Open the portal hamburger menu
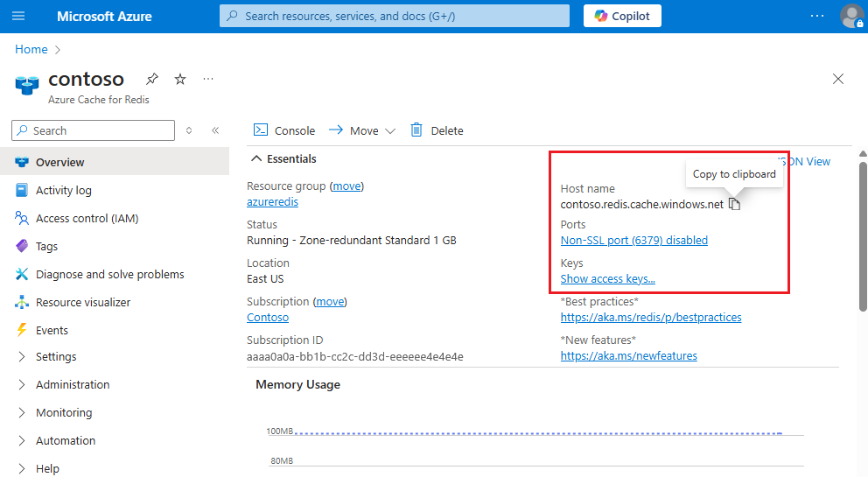The height and width of the screenshot is (477, 868). click(x=18, y=16)
